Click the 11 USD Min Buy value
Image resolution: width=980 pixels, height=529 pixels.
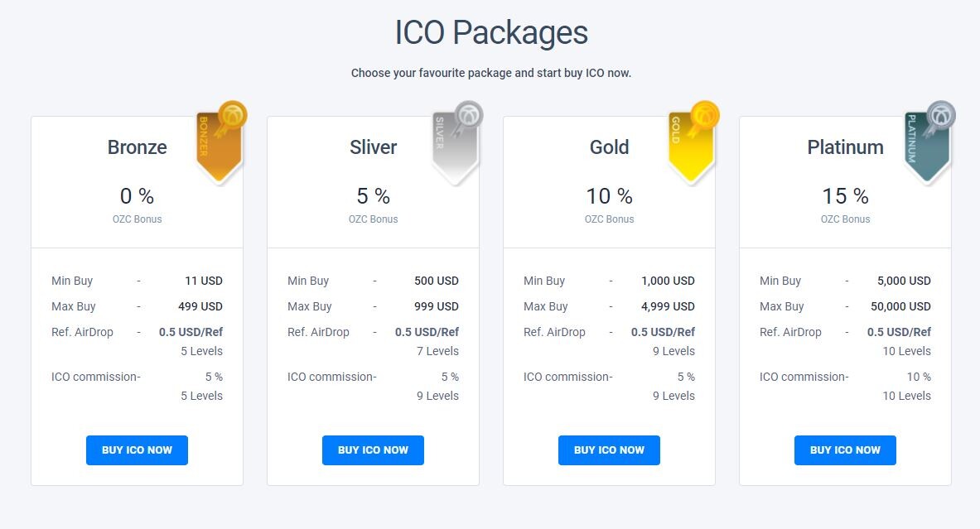point(204,281)
